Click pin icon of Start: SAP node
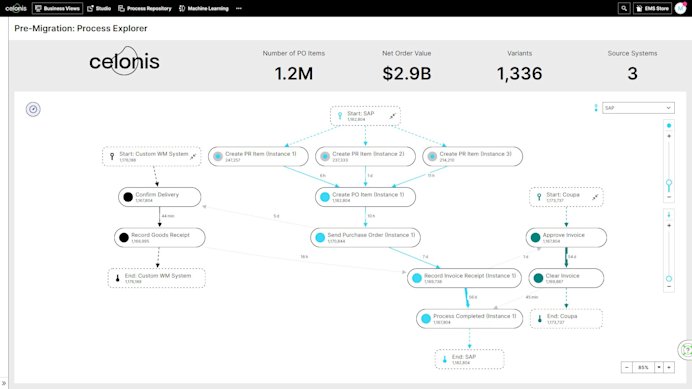 coord(340,116)
